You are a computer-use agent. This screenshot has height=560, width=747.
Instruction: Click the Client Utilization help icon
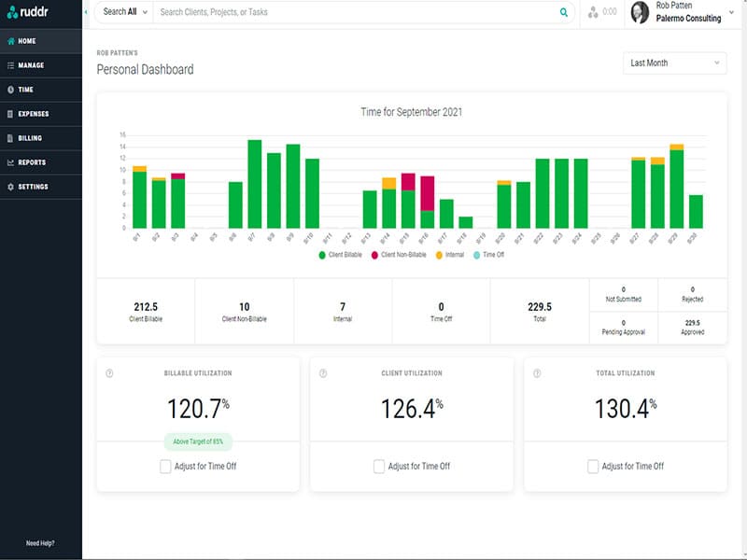pos(323,373)
